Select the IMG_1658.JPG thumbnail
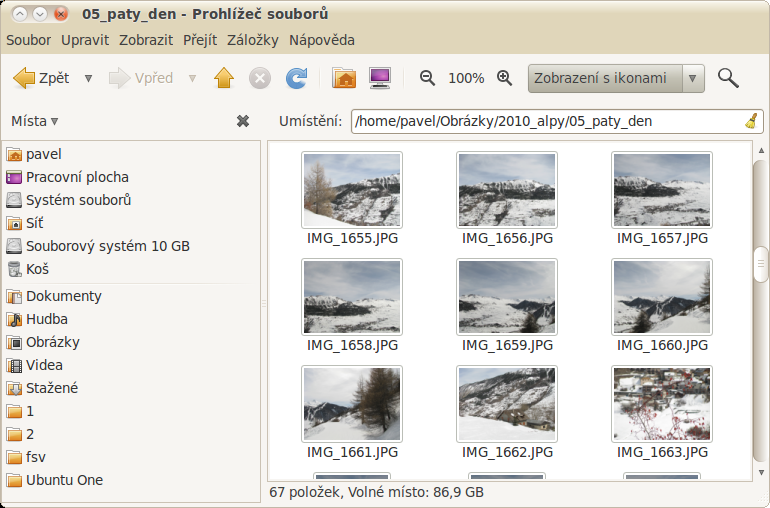 point(352,297)
